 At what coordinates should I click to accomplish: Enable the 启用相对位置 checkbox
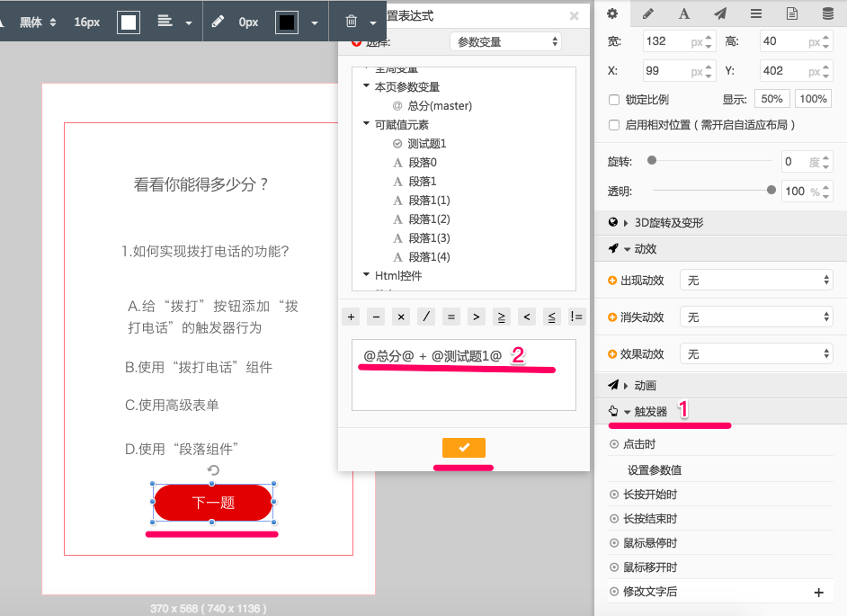(x=614, y=125)
